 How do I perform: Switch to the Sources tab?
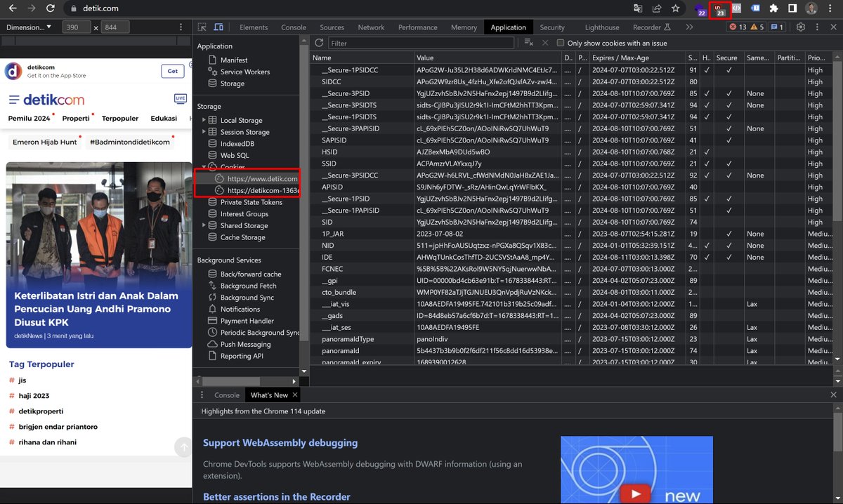[332, 27]
